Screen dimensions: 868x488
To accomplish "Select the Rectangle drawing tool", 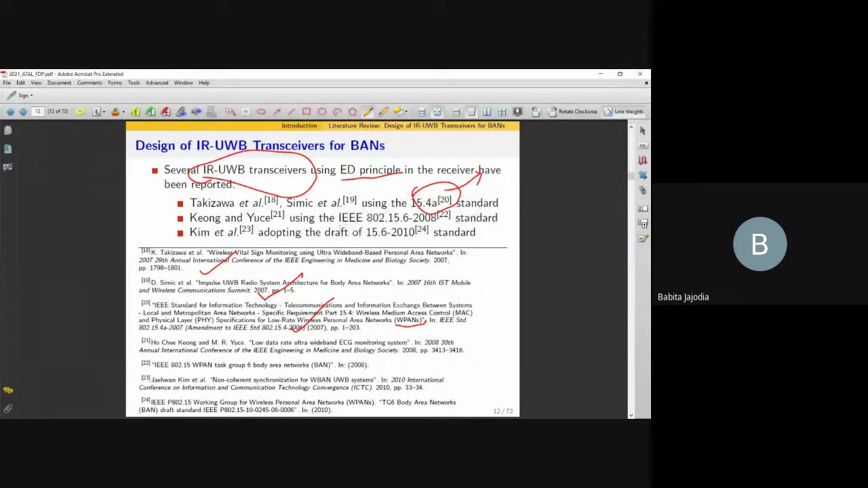I will pos(307,112).
